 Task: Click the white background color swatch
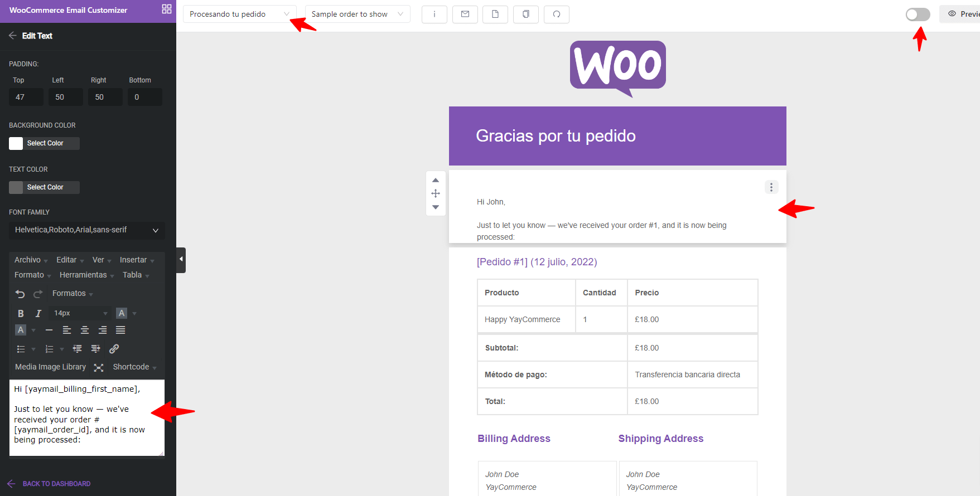(x=16, y=143)
